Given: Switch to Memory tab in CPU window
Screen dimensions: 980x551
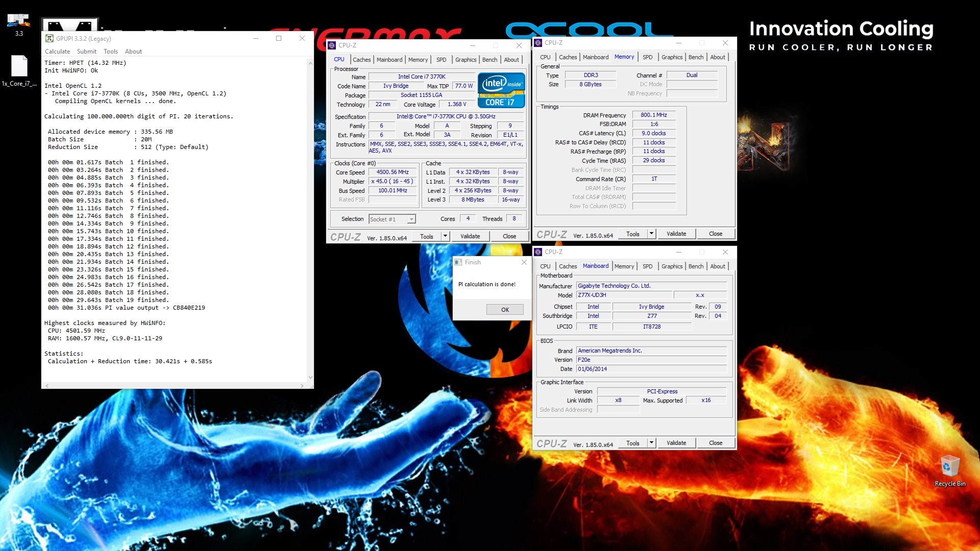Looking at the screenshot, I should pos(418,60).
